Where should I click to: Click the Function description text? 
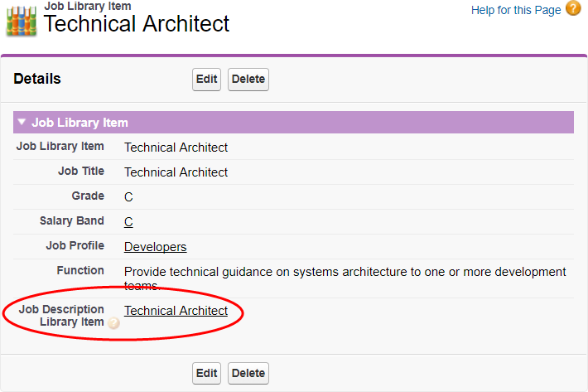[x=345, y=278]
